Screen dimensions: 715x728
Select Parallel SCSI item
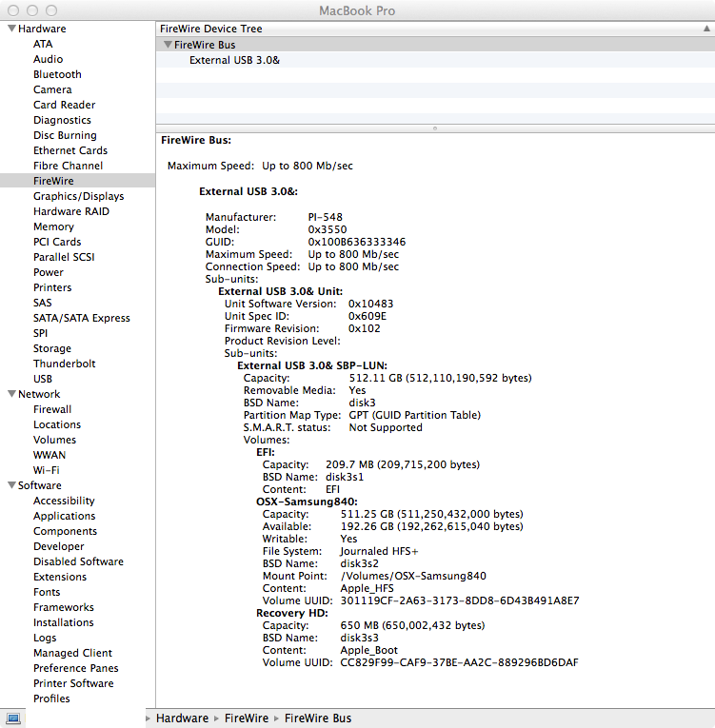(64, 257)
